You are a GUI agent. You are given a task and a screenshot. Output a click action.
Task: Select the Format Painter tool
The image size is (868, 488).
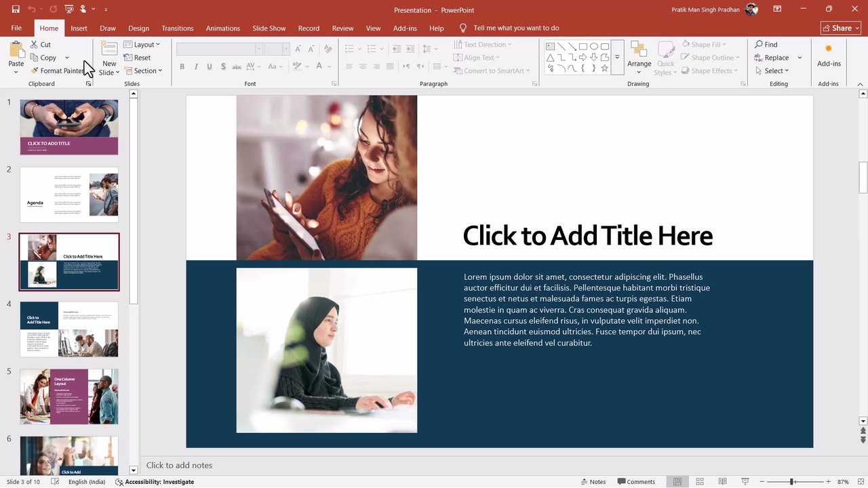(x=58, y=70)
